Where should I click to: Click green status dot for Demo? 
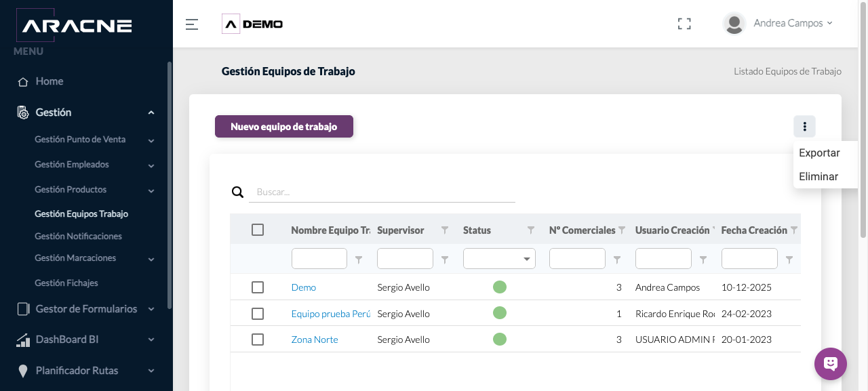click(500, 287)
